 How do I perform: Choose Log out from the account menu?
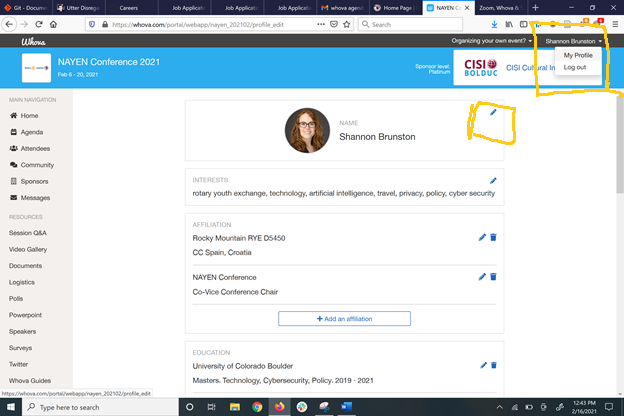coord(574,67)
